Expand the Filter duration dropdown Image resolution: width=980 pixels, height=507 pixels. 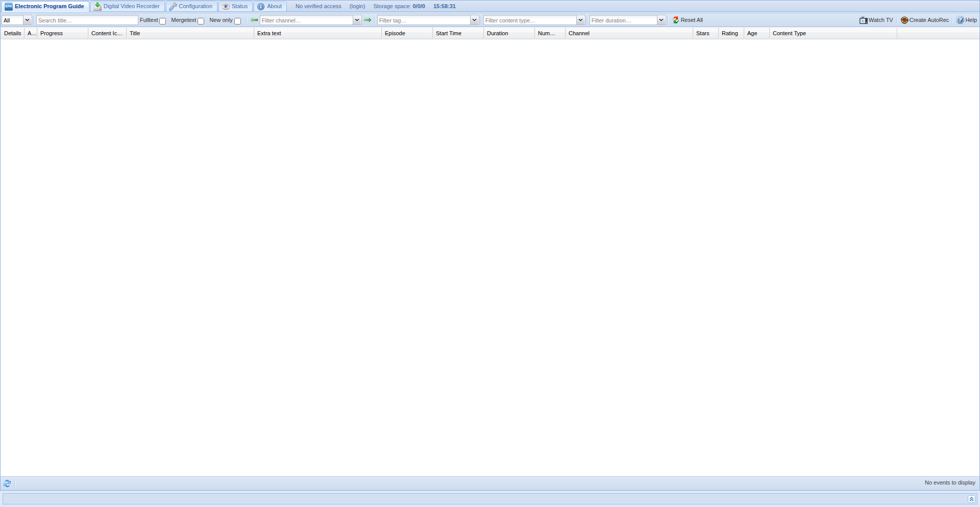[661, 20]
